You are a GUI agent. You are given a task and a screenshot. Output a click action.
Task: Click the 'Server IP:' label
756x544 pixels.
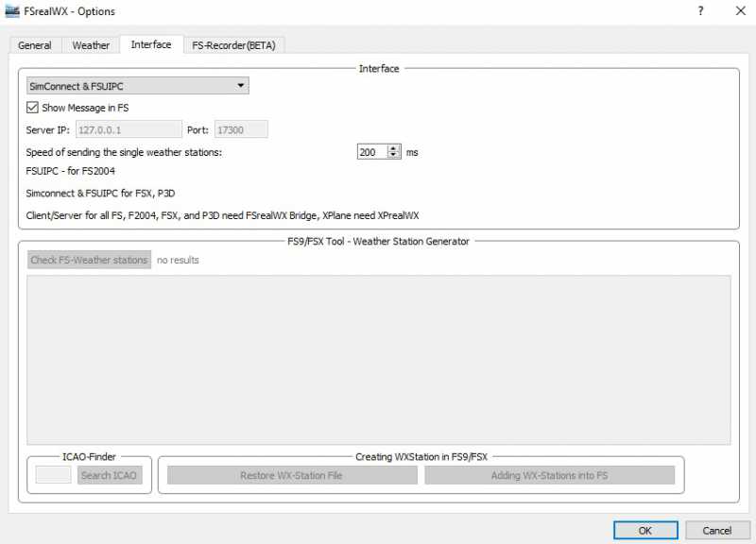[x=48, y=130]
